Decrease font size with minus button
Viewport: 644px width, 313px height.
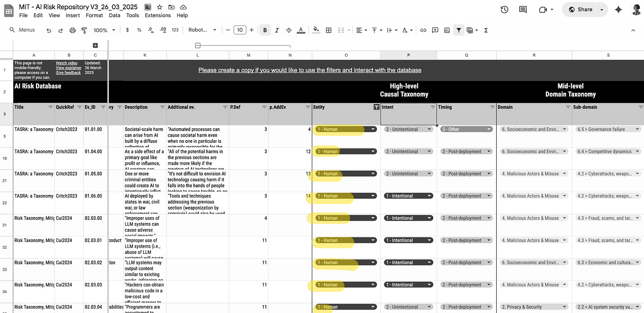pos(228,30)
